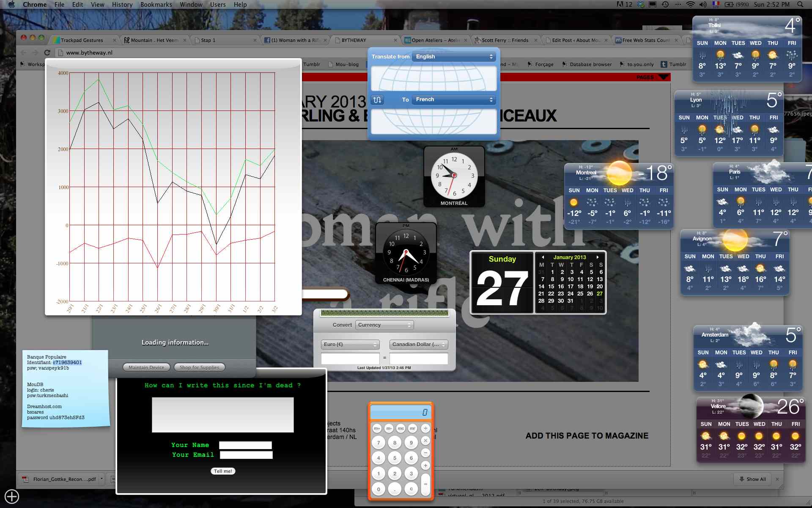812x508 pixels.
Task: Select date 27 in calendar widget
Action: [x=600, y=293]
